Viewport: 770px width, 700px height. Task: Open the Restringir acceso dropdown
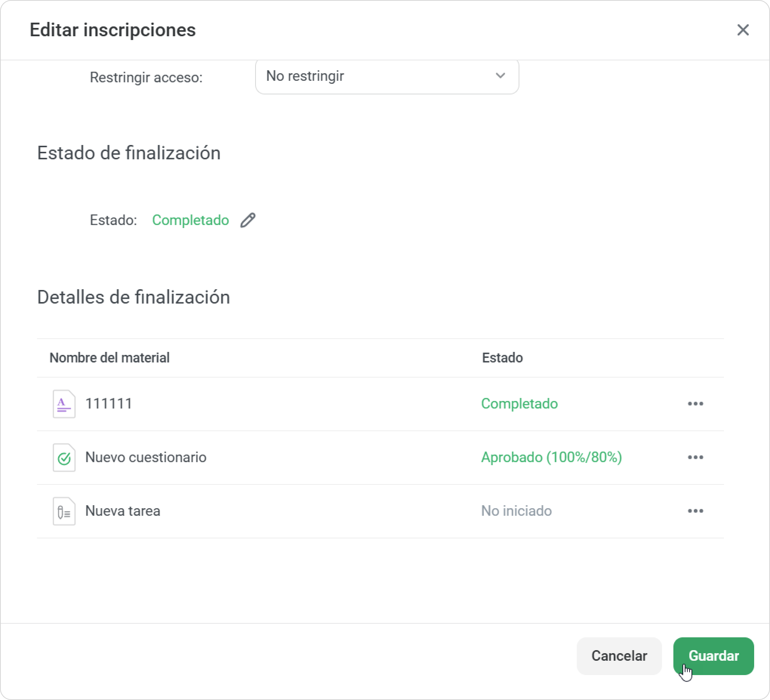[387, 76]
